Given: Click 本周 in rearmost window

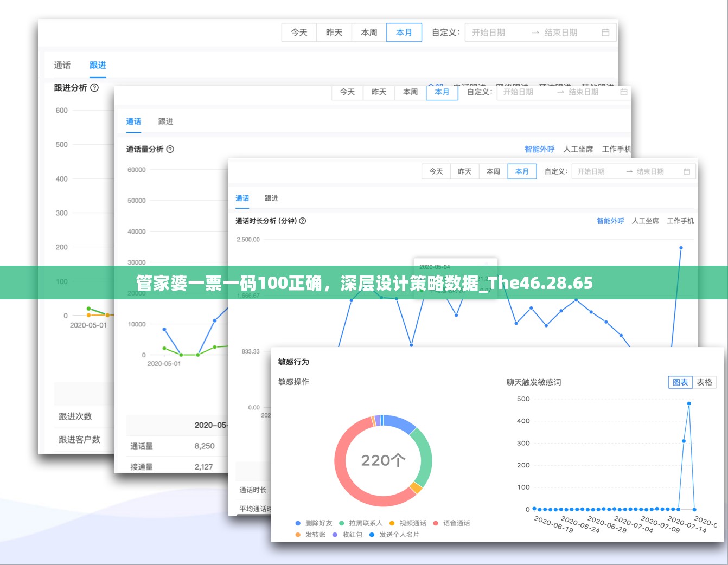Looking at the screenshot, I should 369,33.
